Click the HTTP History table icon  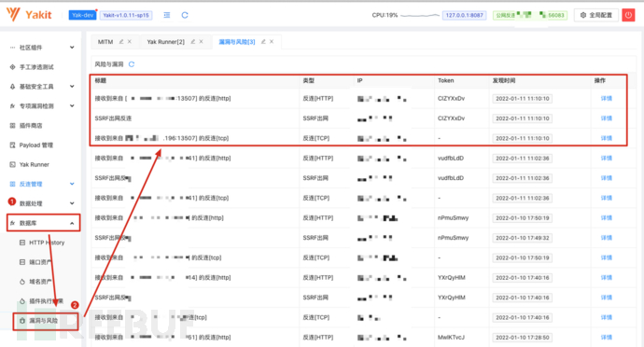(22, 243)
